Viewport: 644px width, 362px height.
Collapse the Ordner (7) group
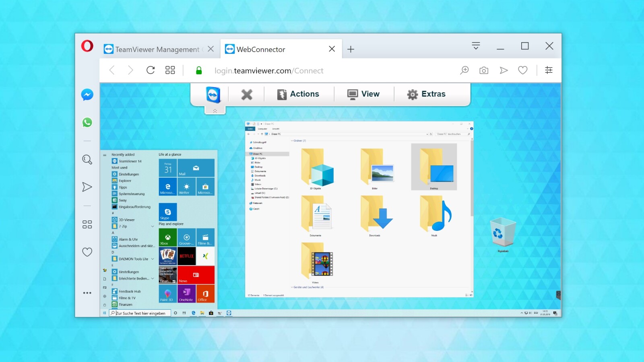pyautogui.click(x=292, y=141)
